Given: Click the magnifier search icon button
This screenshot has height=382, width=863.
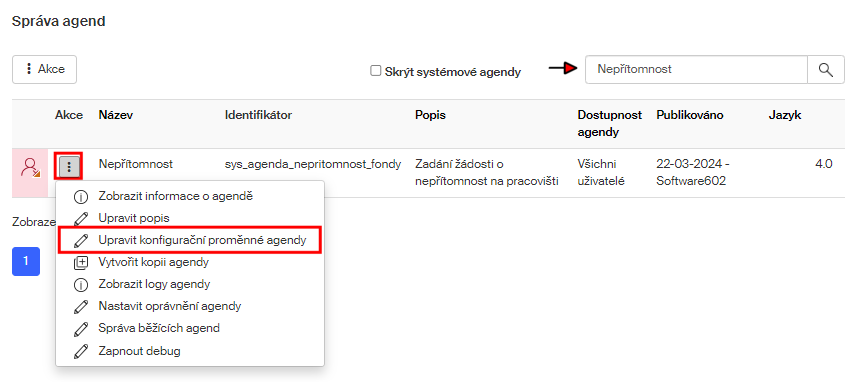Looking at the screenshot, I should click(826, 70).
